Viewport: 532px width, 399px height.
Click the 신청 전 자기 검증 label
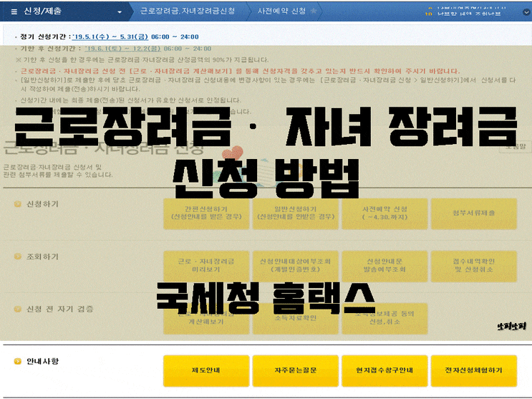point(60,309)
